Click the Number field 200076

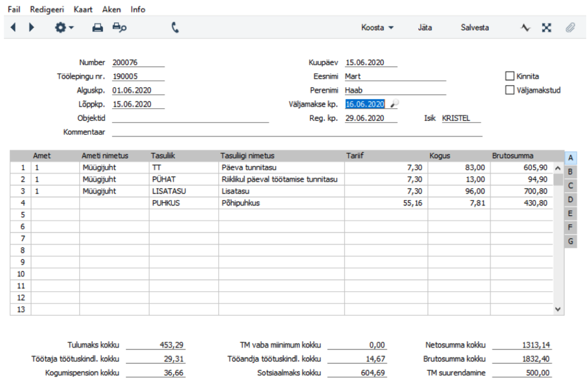point(138,63)
